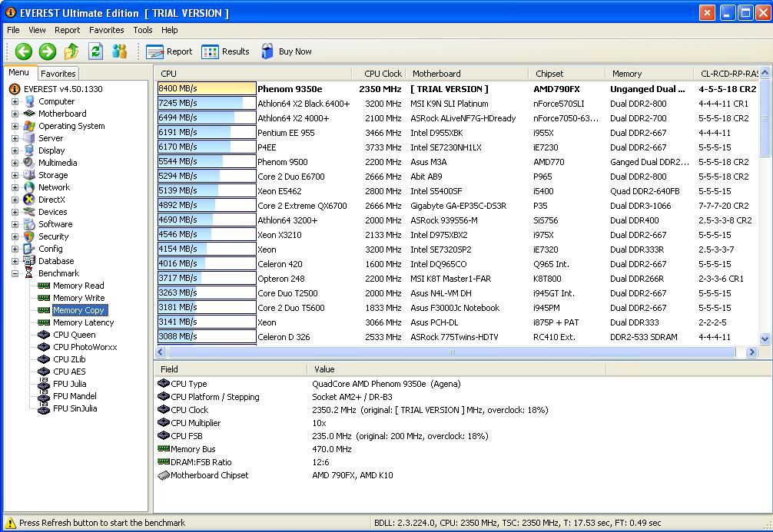Select the 8400 MB/s Phenom 9350e result bar

207,89
